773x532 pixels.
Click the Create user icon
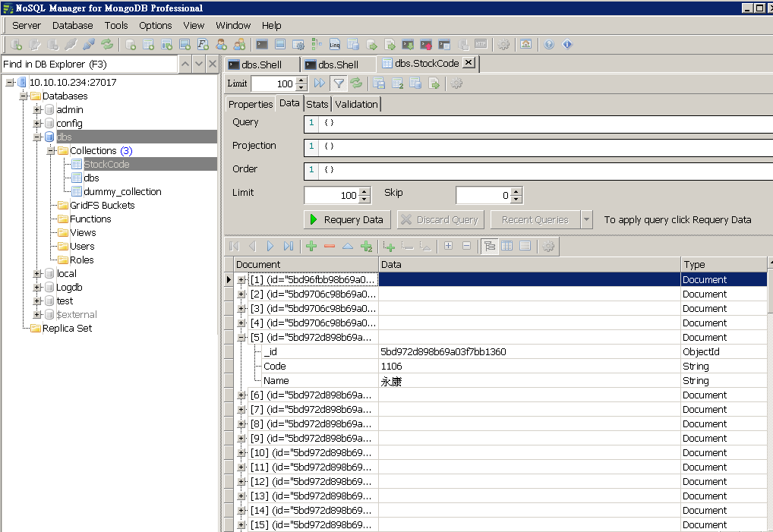[222, 45]
